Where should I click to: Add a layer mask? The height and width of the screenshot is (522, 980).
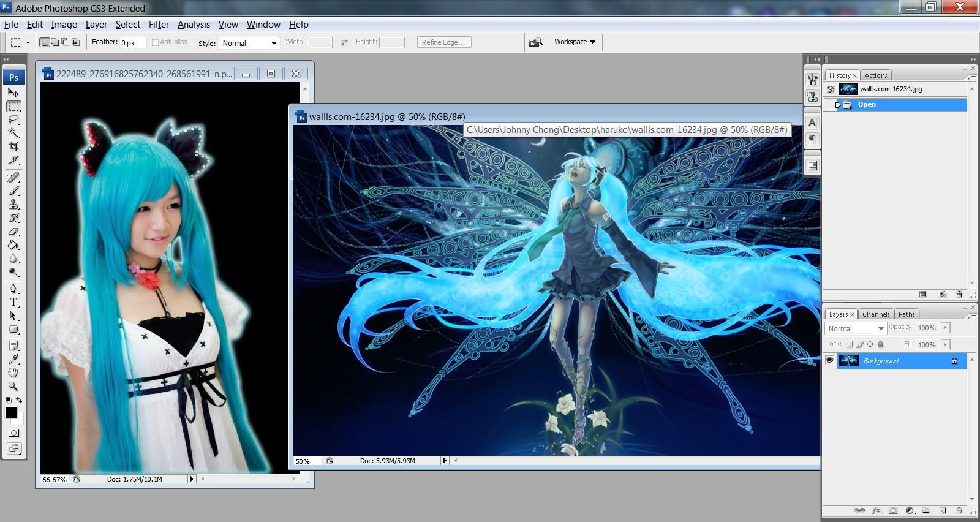click(893, 510)
